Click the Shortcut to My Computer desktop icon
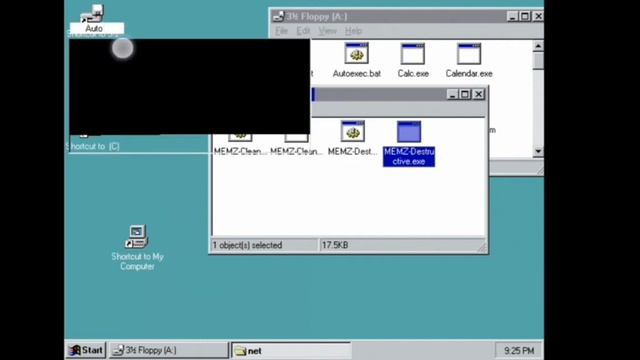Viewport: 640px width, 360px height. click(137, 237)
